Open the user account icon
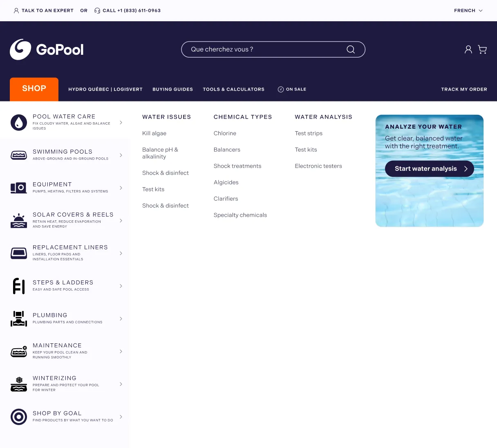The width and height of the screenshot is (497, 448). click(468, 49)
